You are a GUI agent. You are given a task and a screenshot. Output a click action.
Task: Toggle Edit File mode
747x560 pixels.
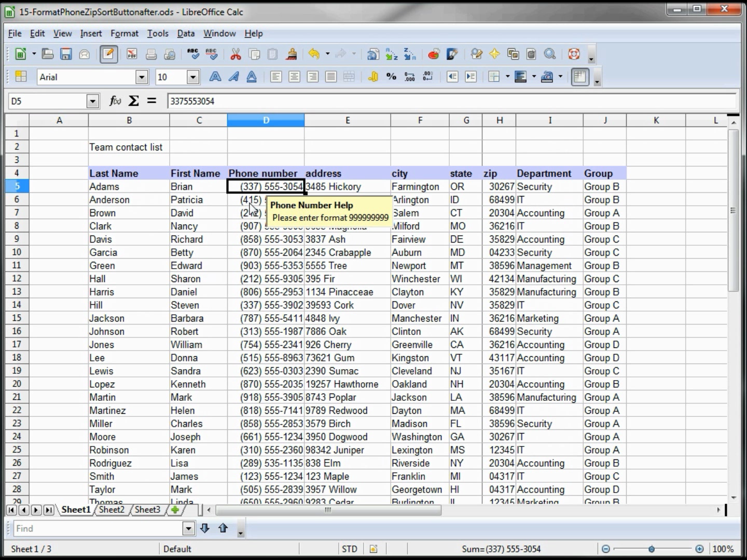click(108, 54)
